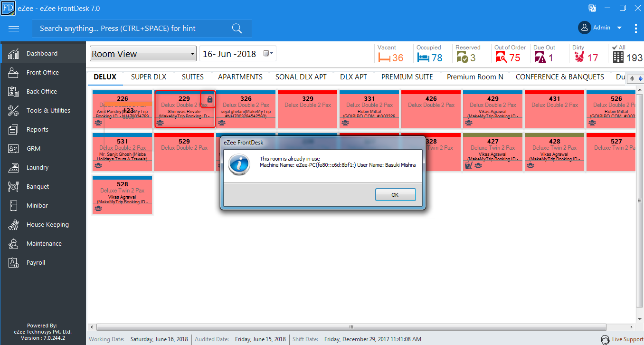Open the Room View dropdown
The height and width of the screenshot is (345, 644).
pyautogui.click(x=143, y=54)
